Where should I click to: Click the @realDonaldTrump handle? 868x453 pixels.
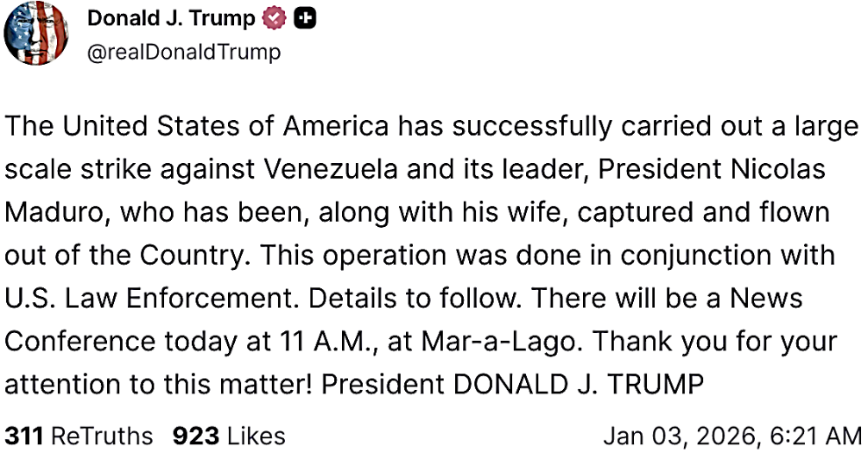click(x=184, y=52)
